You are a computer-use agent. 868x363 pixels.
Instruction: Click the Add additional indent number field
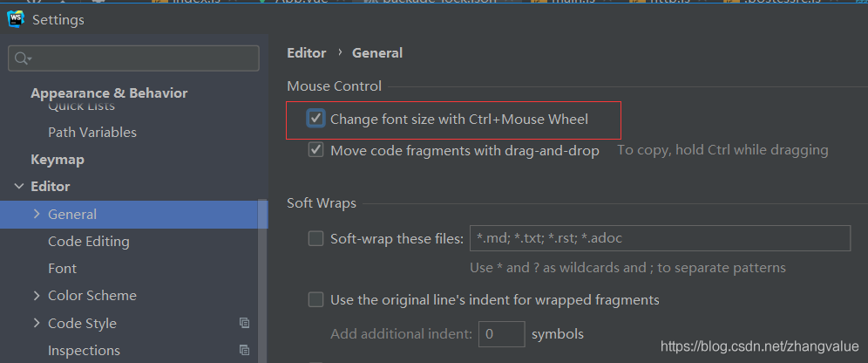point(501,334)
